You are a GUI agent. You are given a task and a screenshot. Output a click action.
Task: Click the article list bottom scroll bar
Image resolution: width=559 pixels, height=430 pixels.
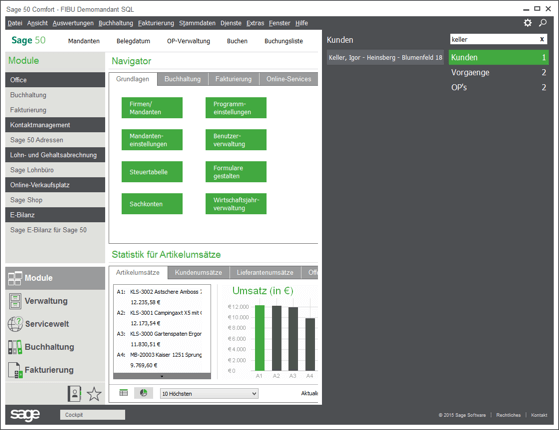coord(162,376)
